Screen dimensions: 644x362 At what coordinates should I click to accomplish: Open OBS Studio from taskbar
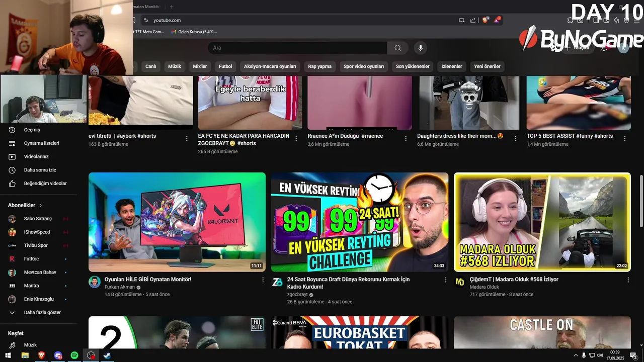91,355
